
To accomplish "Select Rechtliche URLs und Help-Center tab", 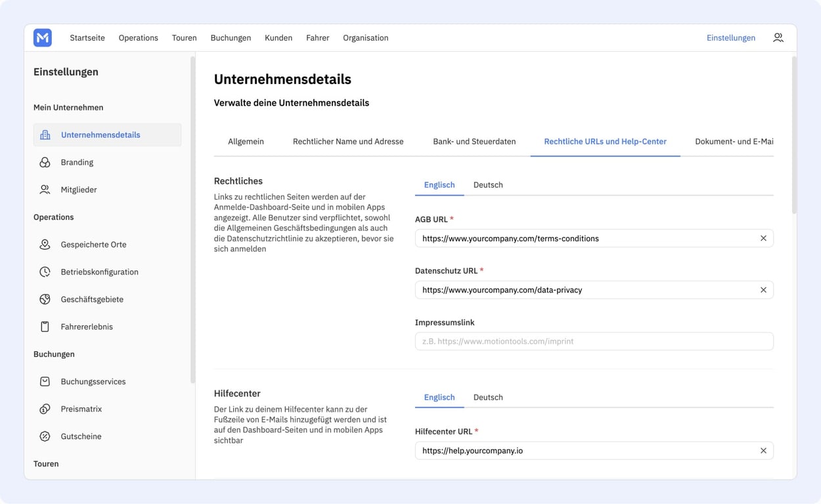I will tap(606, 141).
